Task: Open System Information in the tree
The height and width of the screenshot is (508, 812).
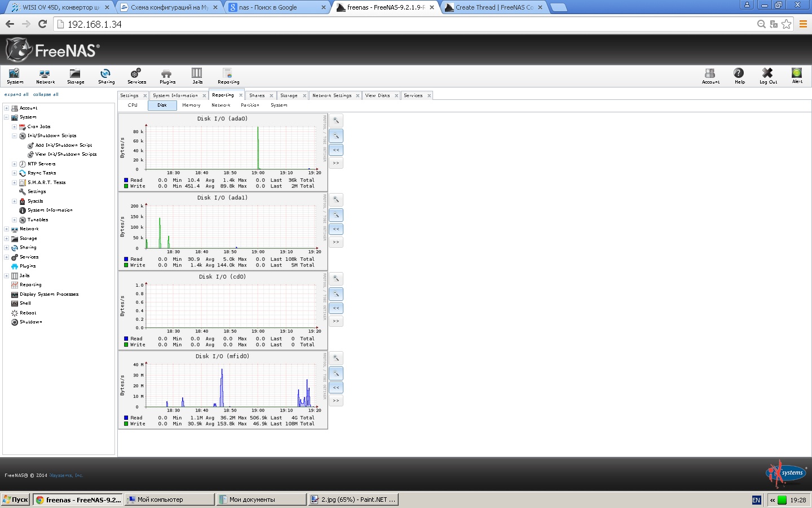Action: pyautogui.click(x=50, y=210)
